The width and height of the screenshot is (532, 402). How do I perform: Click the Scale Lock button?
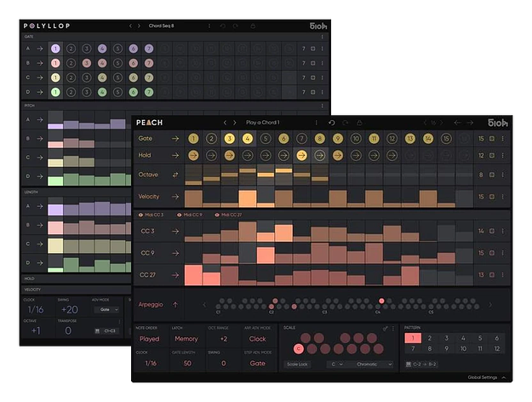297,365
